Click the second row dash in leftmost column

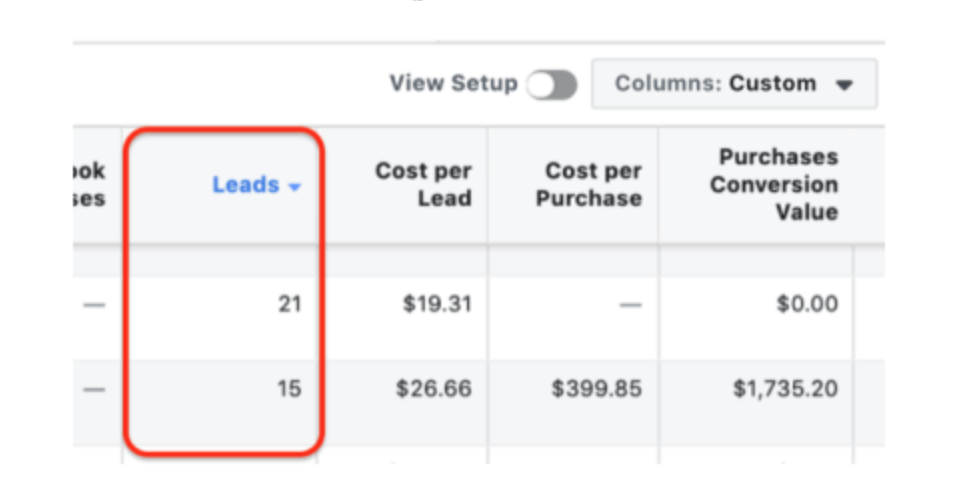pos(94,388)
